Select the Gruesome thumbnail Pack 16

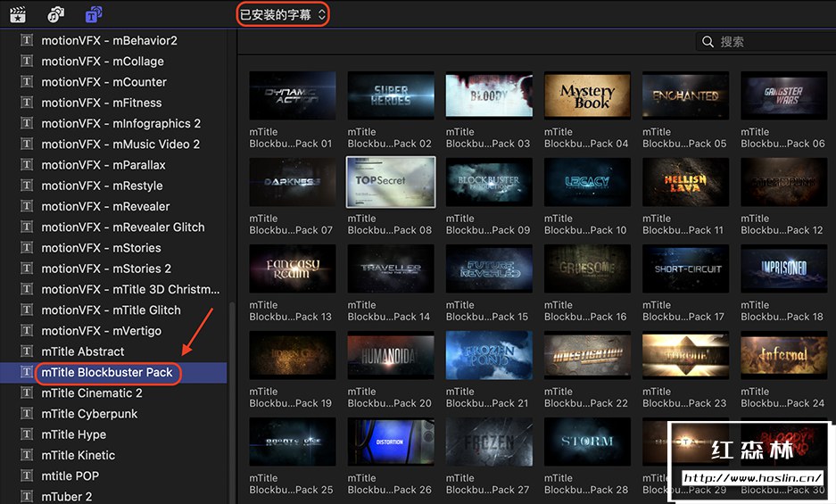click(x=587, y=269)
